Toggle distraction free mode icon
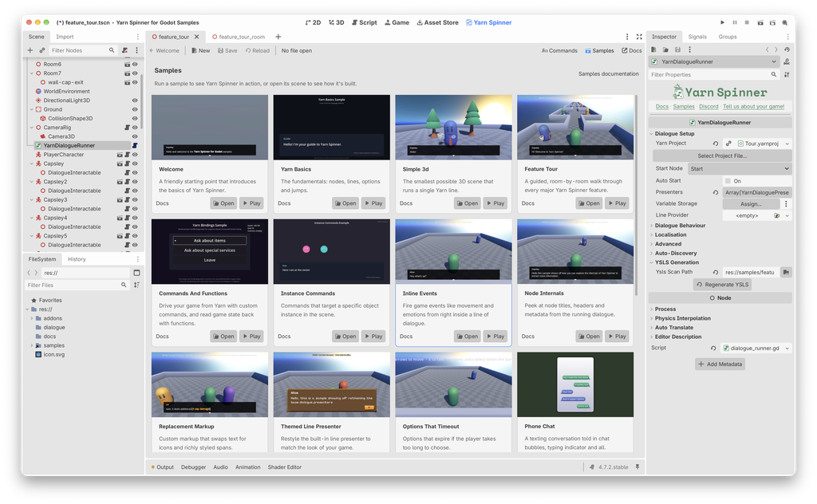 pyautogui.click(x=639, y=37)
